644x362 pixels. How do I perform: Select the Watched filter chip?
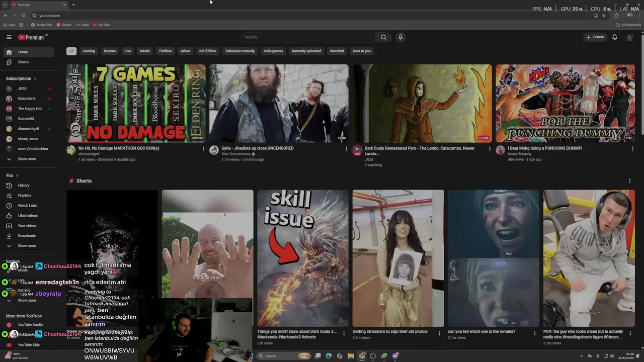coord(337,51)
